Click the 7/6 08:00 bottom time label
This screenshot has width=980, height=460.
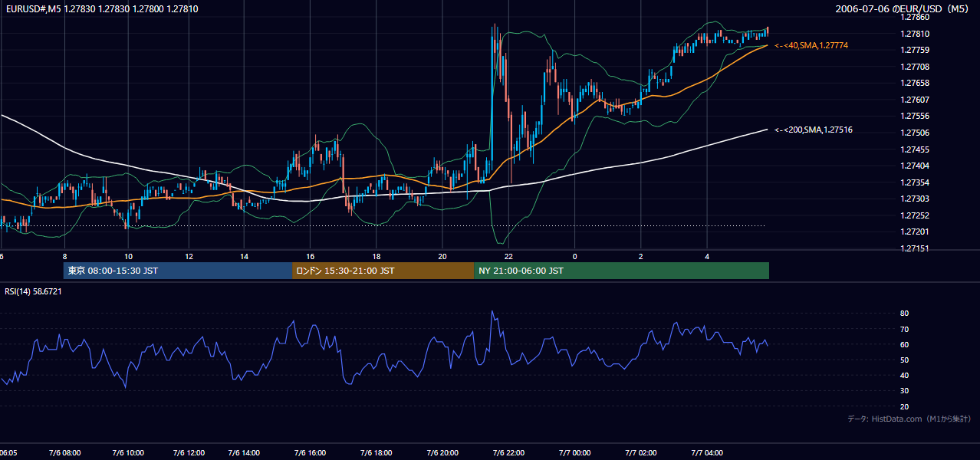(64, 453)
